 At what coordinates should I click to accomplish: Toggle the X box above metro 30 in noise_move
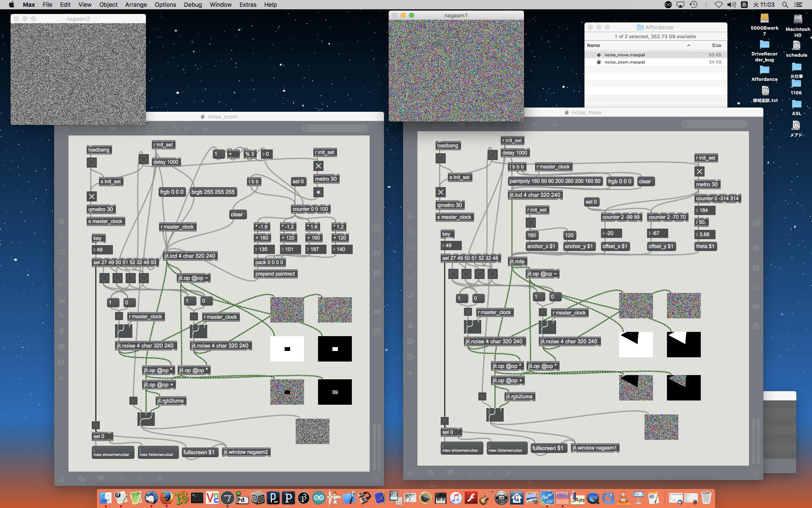click(x=700, y=171)
